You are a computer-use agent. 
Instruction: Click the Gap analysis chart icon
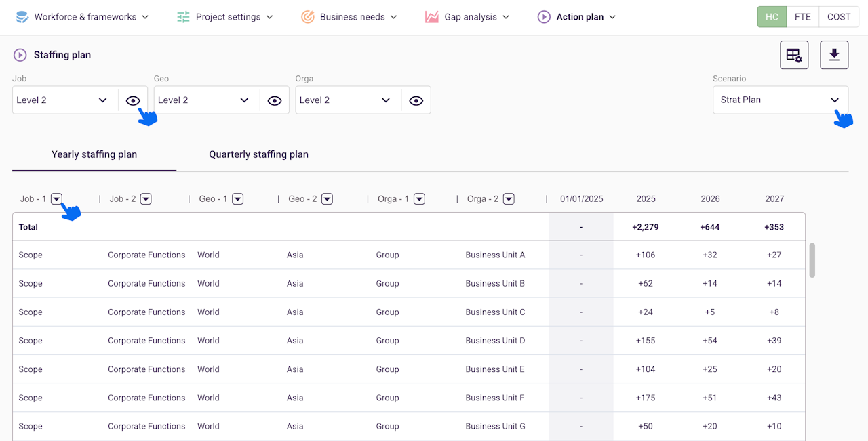click(432, 17)
